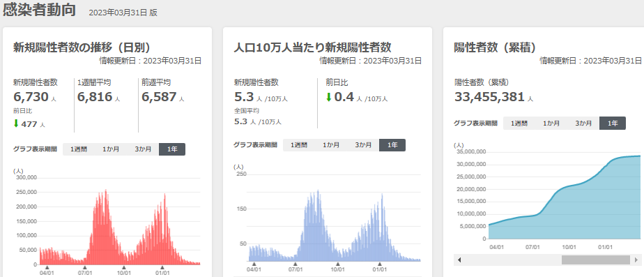
Task: Click the cumulative chart scrollbar thumb
Action: pyautogui.click(x=595, y=260)
